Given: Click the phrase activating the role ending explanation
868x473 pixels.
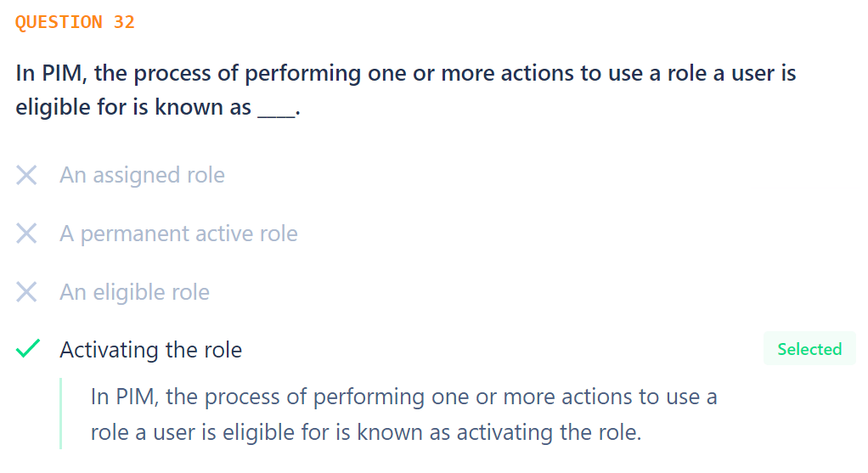Looking at the screenshot, I should pyautogui.click(x=549, y=432).
